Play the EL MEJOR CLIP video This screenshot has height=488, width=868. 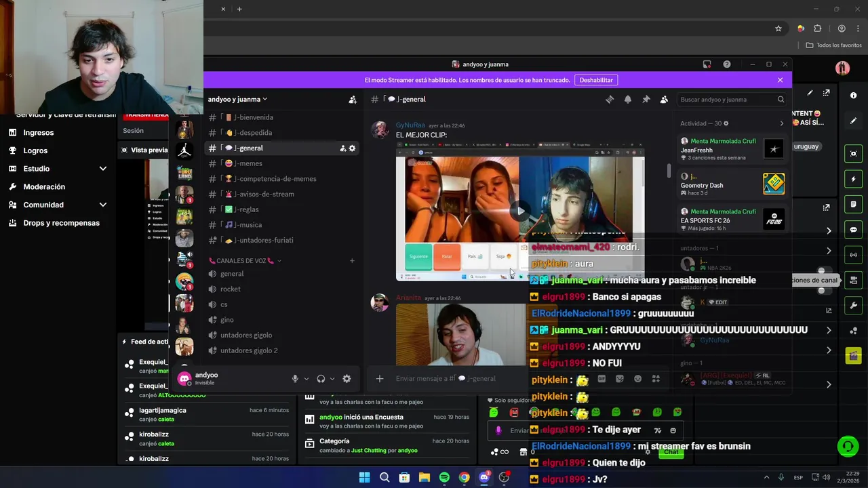520,211
